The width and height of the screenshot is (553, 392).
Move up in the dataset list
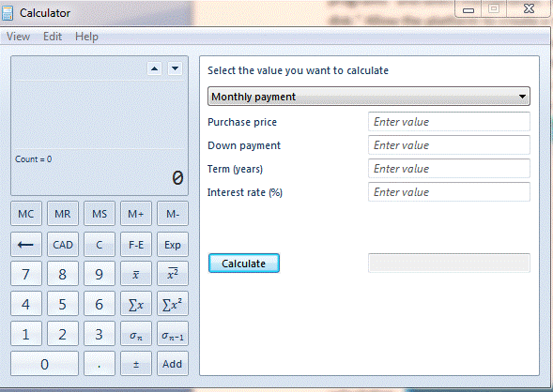(155, 68)
